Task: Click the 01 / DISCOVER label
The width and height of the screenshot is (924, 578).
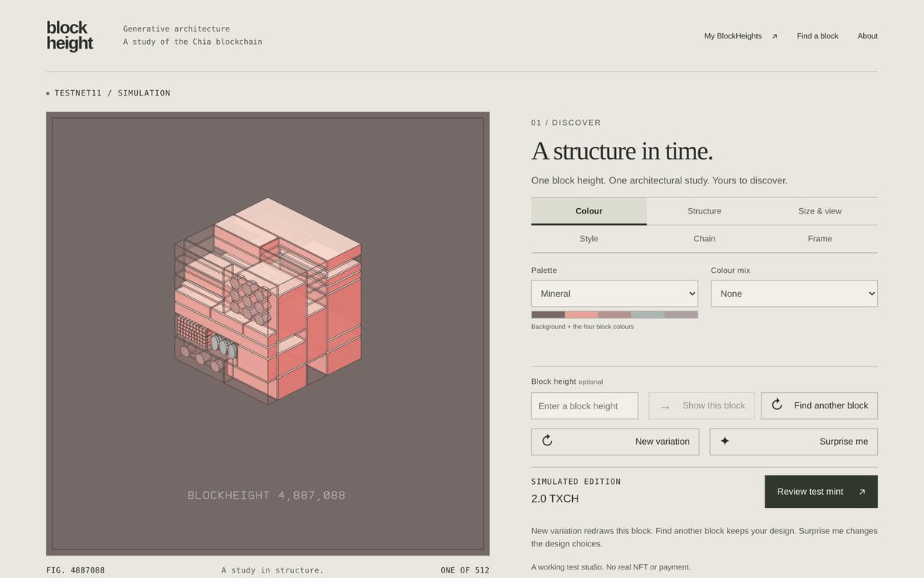Action: tap(566, 123)
